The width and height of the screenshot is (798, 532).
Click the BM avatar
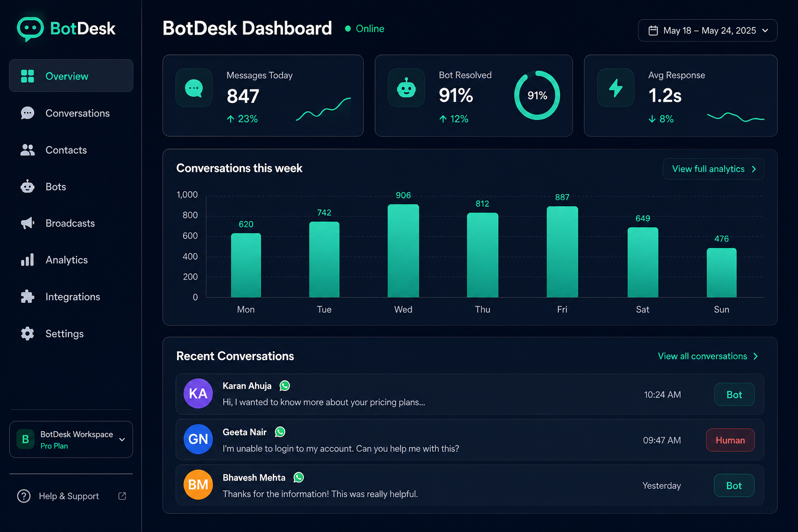click(x=198, y=485)
